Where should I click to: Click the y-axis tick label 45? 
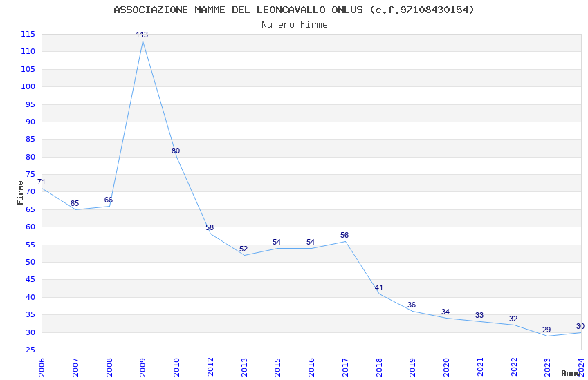(x=30, y=280)
